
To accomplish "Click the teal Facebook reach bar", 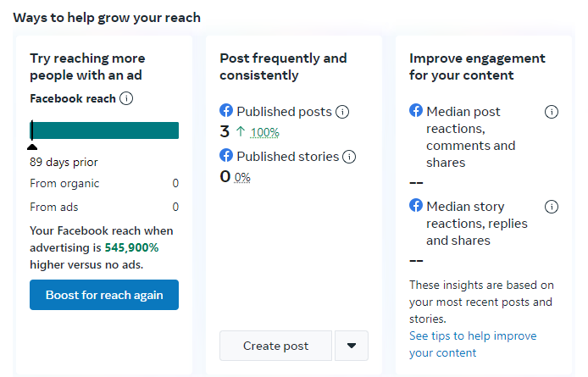I will coord(104,130).
